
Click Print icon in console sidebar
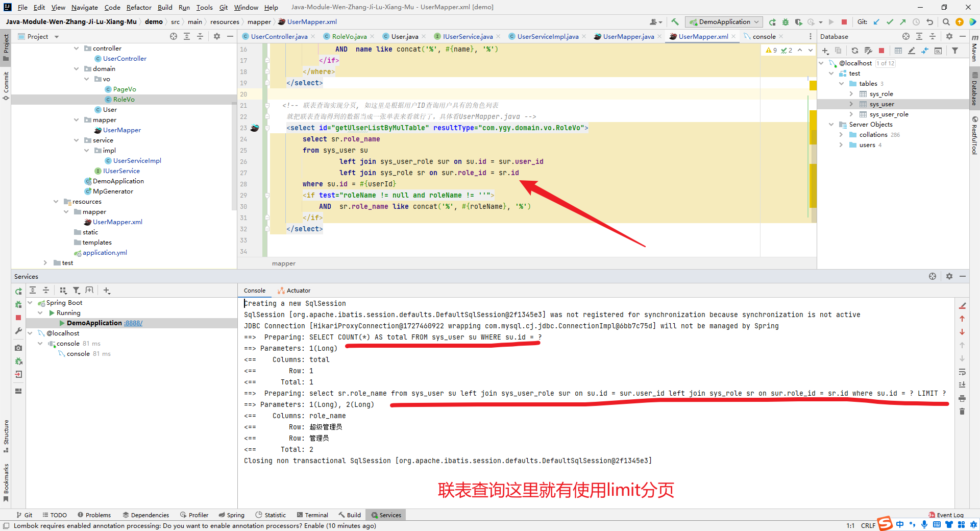962,398
